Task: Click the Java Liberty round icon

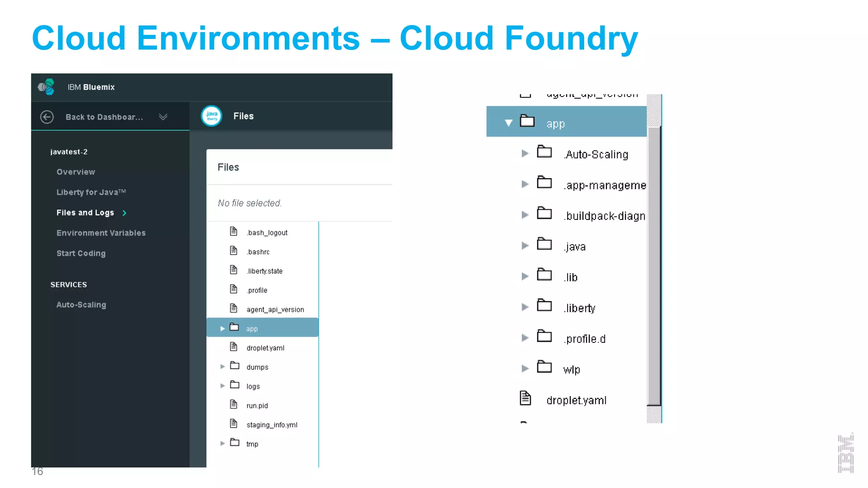Action: [x=211, y=116]
